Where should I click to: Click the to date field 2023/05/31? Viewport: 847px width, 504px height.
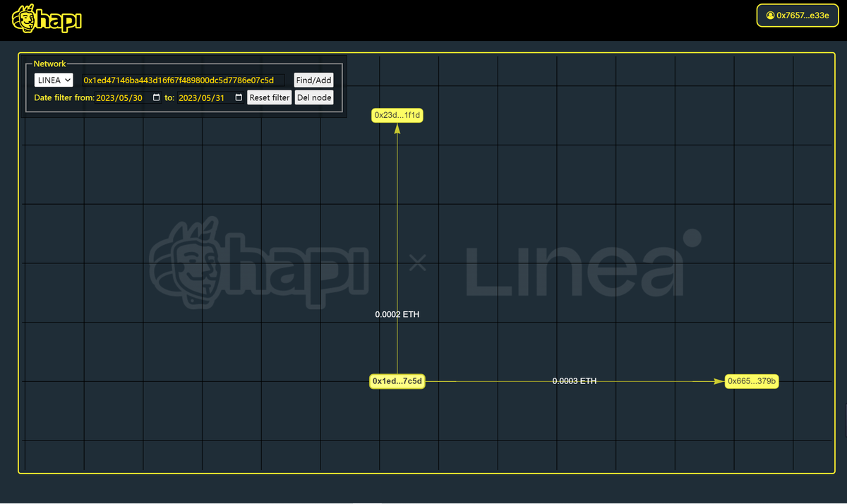pyautogui.click(x=210, y=97)
